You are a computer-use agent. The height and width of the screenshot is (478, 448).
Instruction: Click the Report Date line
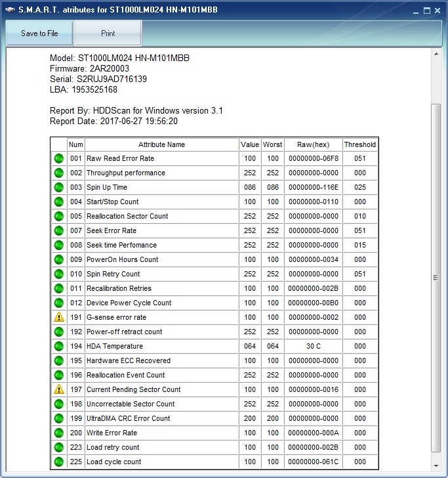(x=113, y=121)
